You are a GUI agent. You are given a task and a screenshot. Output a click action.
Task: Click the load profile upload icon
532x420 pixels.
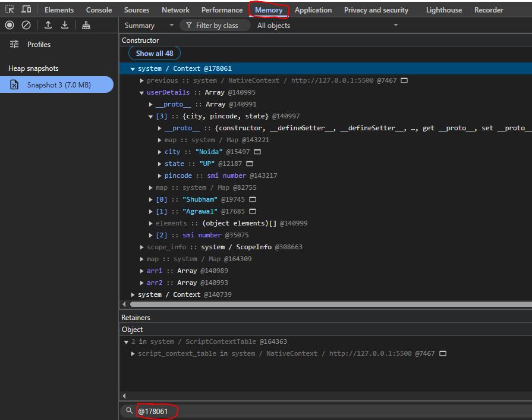click(x=48, y=25)
